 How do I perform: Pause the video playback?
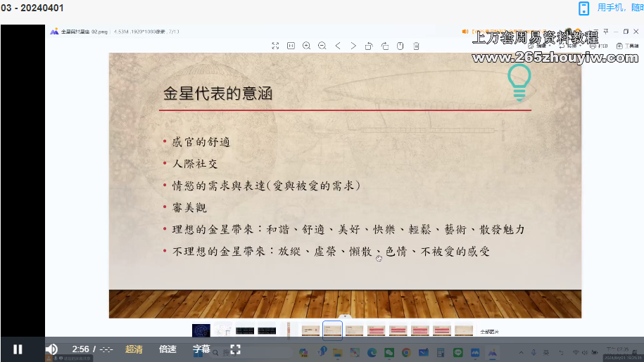coord(18,349)
